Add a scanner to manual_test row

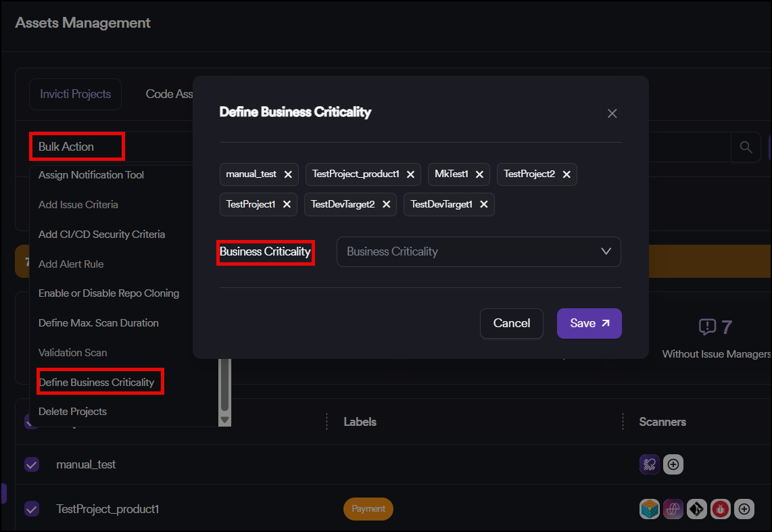tap(674, 464)
